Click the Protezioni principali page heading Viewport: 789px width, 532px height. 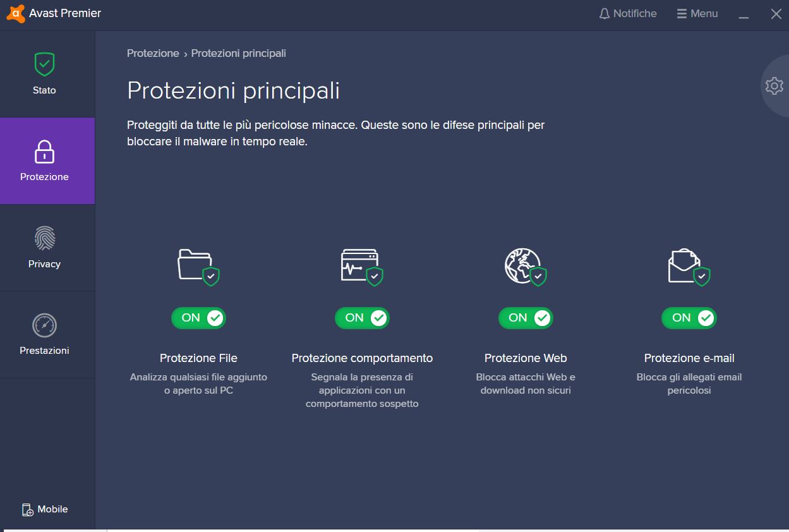(x=234, y=90)
